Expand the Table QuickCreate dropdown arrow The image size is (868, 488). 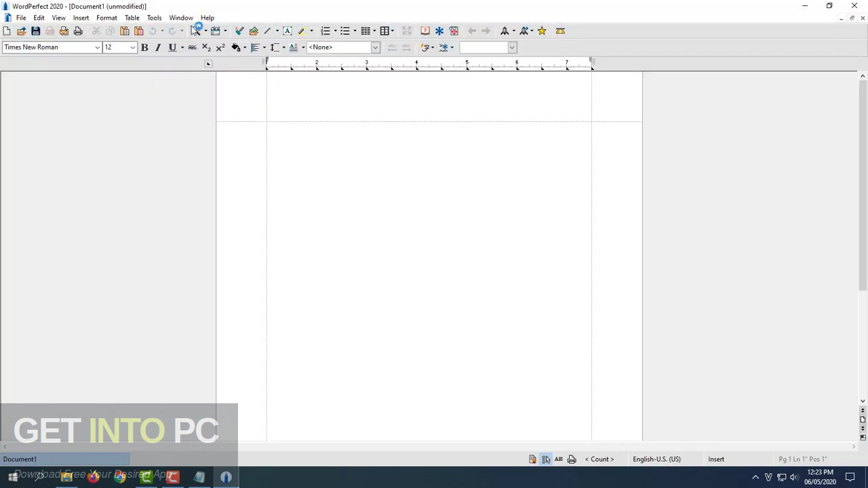click(392, 31)
